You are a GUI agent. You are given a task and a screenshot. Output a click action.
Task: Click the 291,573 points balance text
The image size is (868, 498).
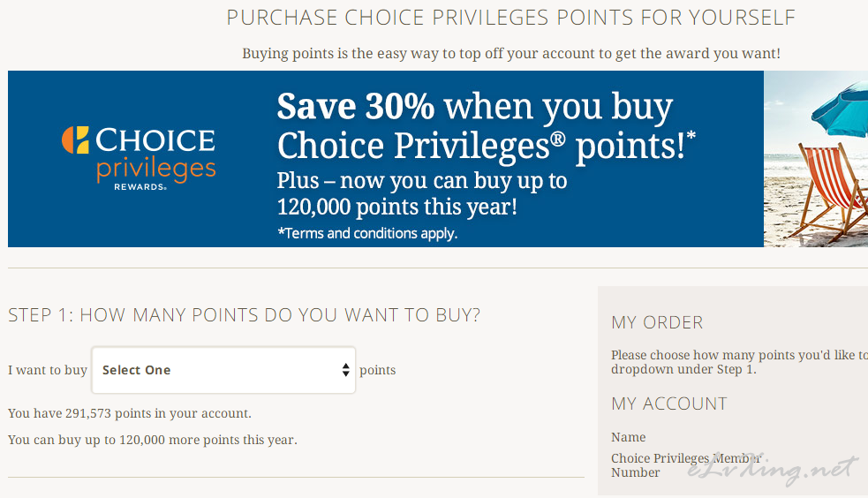click(x=130, y=413)
